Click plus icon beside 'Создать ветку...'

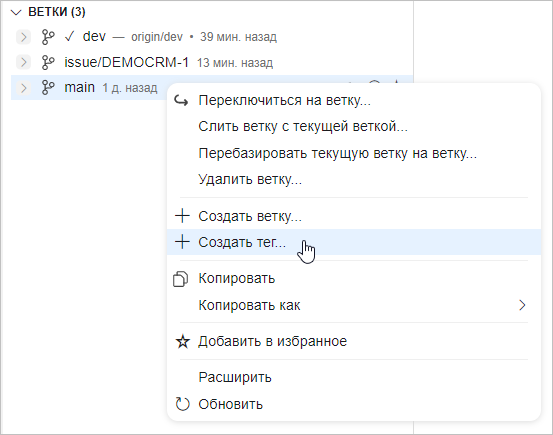[x=182, y=216]
